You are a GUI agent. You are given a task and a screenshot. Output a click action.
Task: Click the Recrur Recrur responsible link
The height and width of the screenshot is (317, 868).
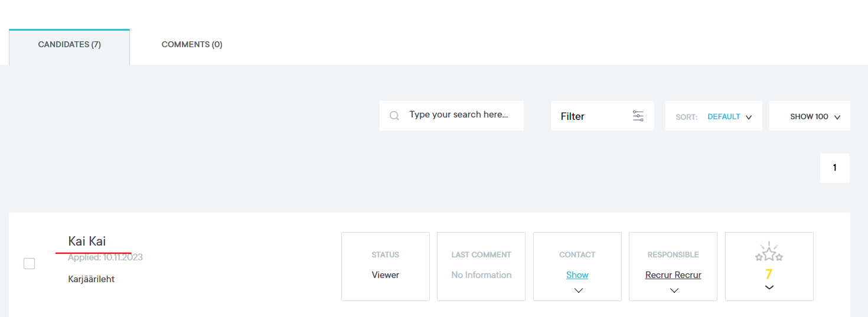click(673, 275)
